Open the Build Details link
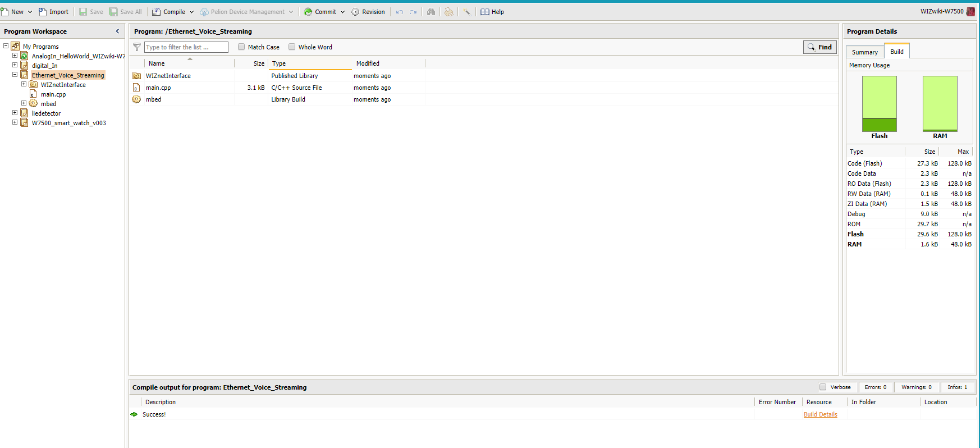The image size is (980, 448). point(821,414)
